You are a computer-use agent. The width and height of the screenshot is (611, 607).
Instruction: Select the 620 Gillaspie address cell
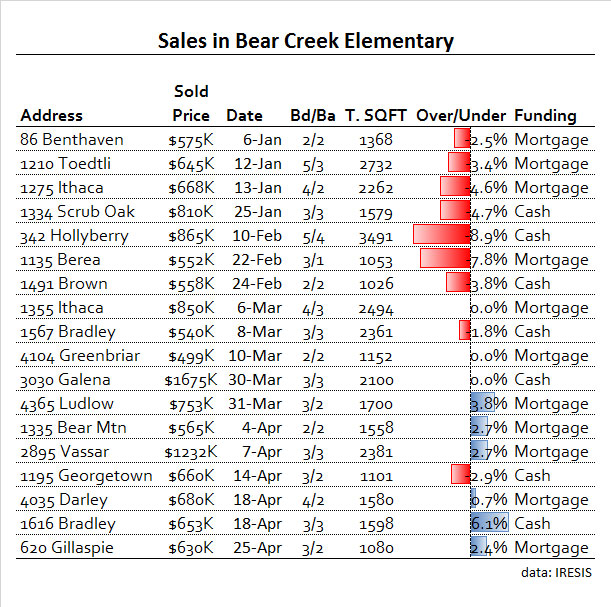point(66,547)
